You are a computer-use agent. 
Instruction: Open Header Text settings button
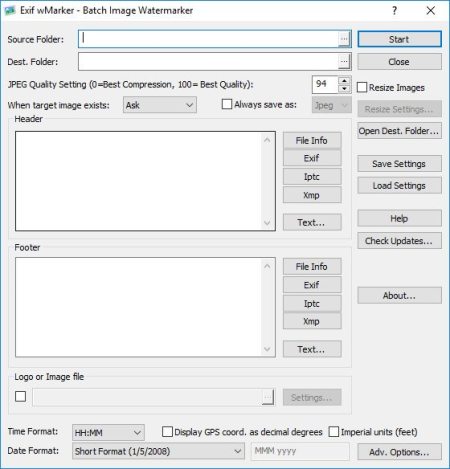pos(312,222)
